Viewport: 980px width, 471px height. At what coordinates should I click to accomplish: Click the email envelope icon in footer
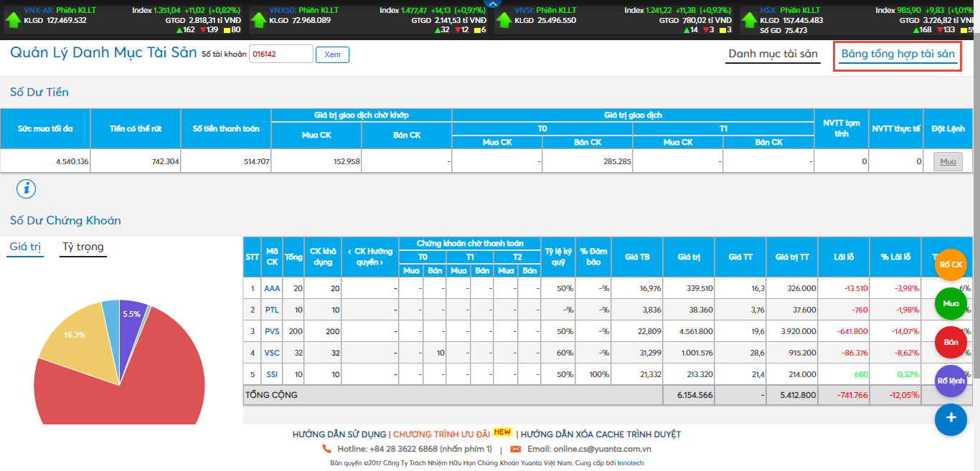515,449
